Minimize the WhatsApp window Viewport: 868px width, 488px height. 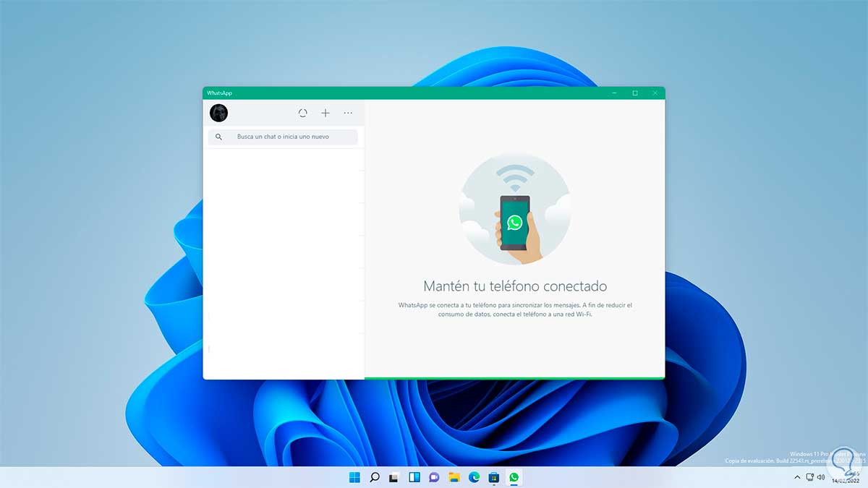(614, 93)
